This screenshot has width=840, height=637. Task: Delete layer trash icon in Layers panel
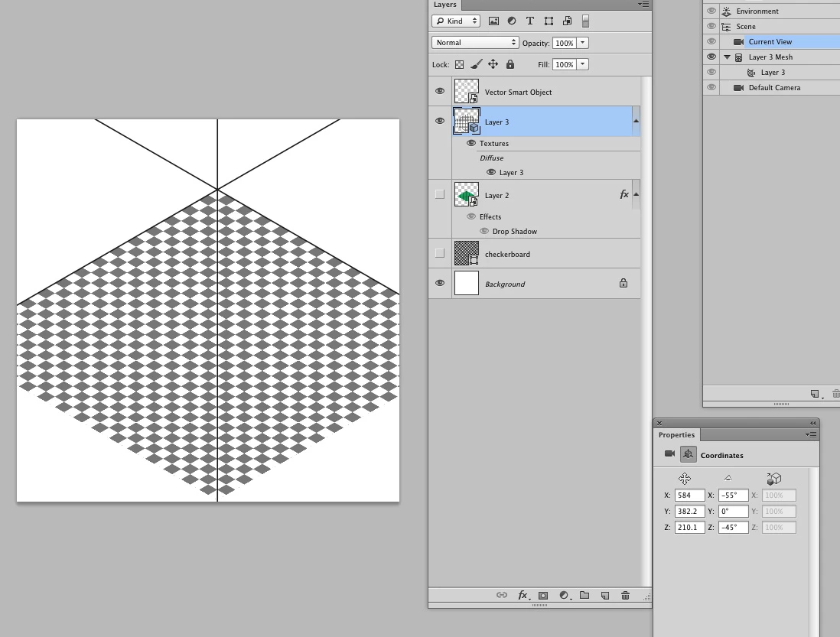pos(625,595)
